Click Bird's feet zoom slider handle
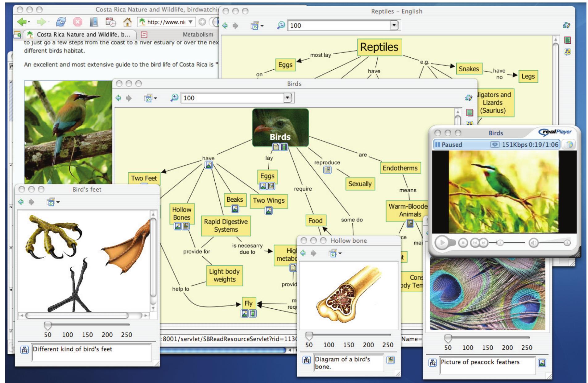This screenshot has height=383, width=588. [48, 325]
